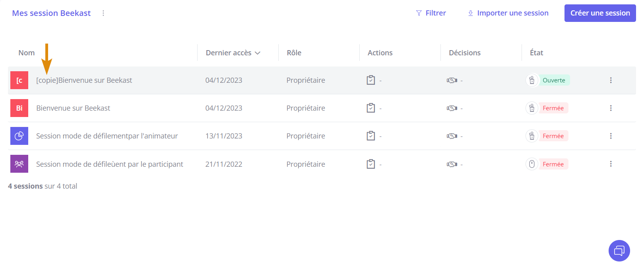The image size is (644, 275).
Task: Open Session mode de défileùent par le participant
Action: (110, 164)
